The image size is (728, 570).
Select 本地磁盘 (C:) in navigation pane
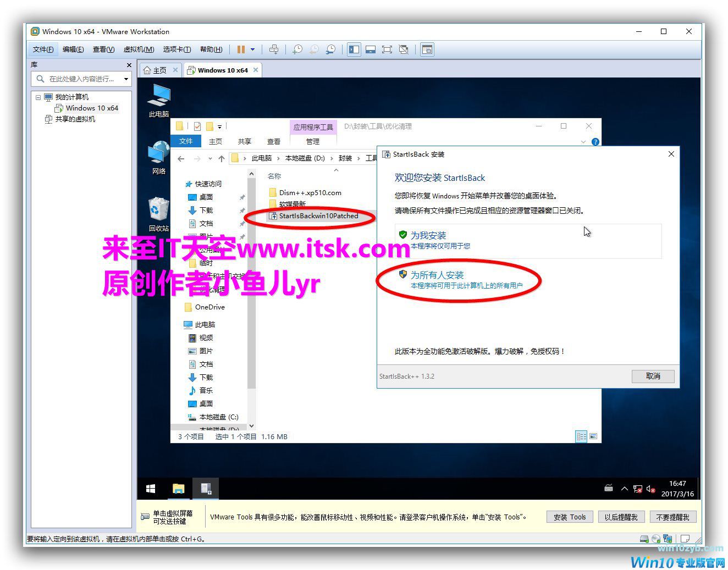coord(218,417)
